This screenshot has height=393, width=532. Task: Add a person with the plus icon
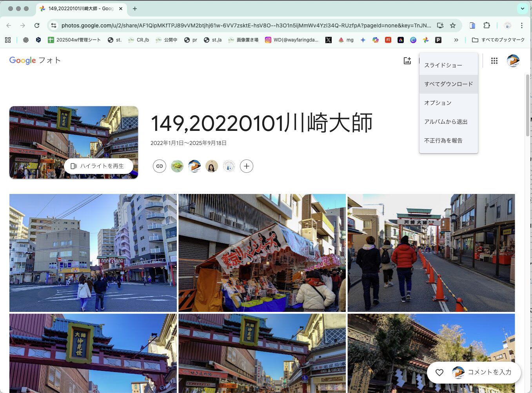246,166
